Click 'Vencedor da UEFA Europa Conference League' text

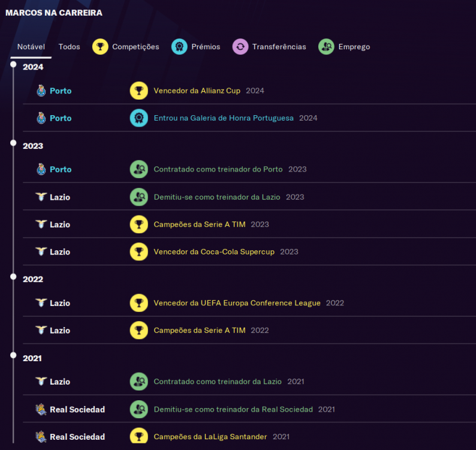click(237, 303)
